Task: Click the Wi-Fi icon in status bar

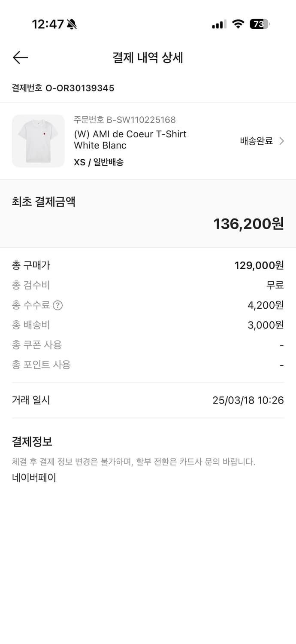Action: coord(238,24)
